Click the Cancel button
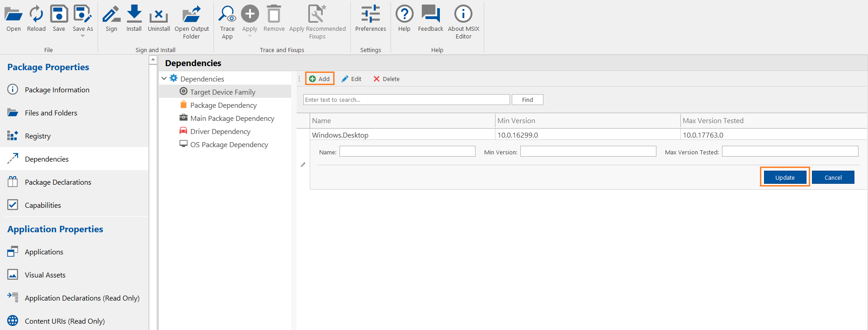868x330 pixels. tap(833, 177)
